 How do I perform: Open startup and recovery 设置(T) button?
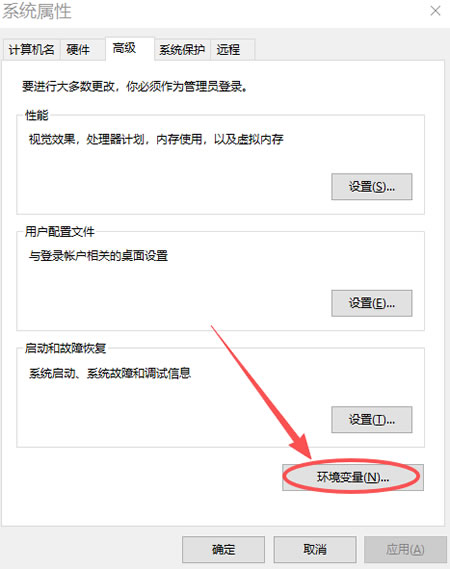[372, 419]
